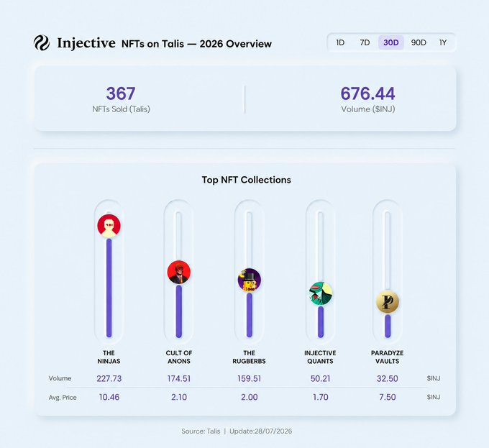Viewport: 489px width, 448px height.
Task: Click the Paradyze Vaults gold avatar
Action: [388, 301]
